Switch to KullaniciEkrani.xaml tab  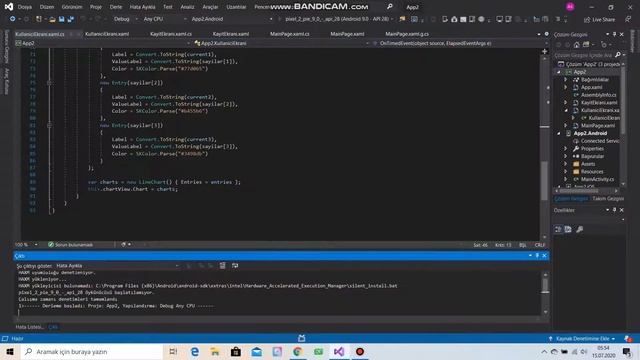coord(107,34)
